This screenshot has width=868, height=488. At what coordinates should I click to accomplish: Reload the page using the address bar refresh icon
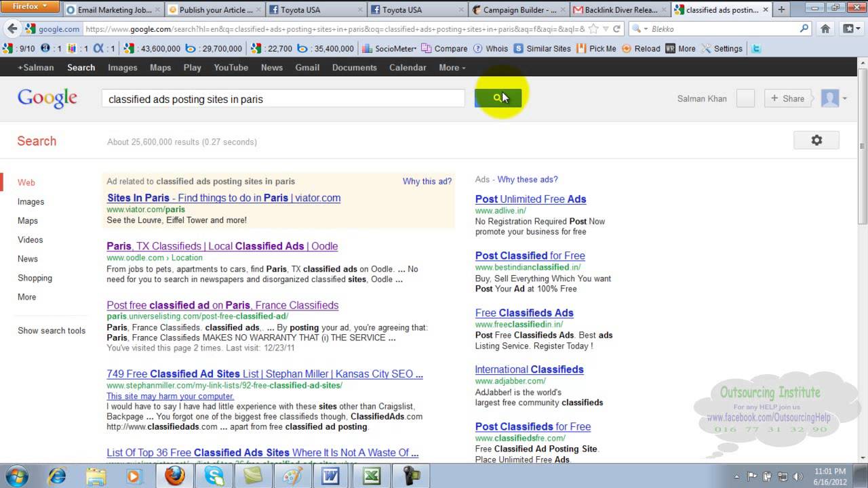click(x=616, y=29)
